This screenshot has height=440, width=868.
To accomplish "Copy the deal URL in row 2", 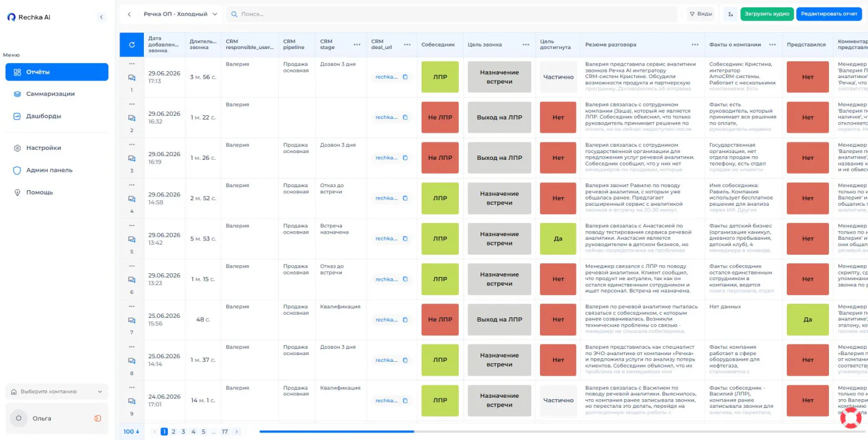I will [405, 117].
